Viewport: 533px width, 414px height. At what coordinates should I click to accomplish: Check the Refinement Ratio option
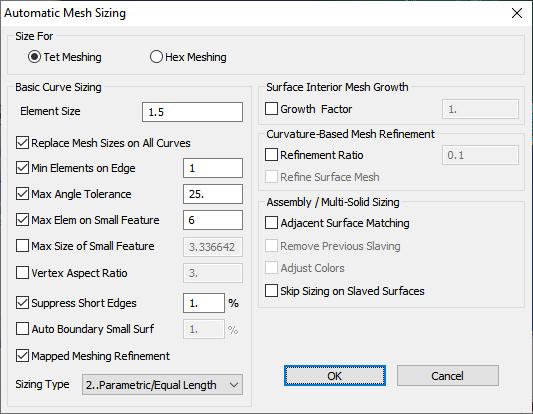271,155
